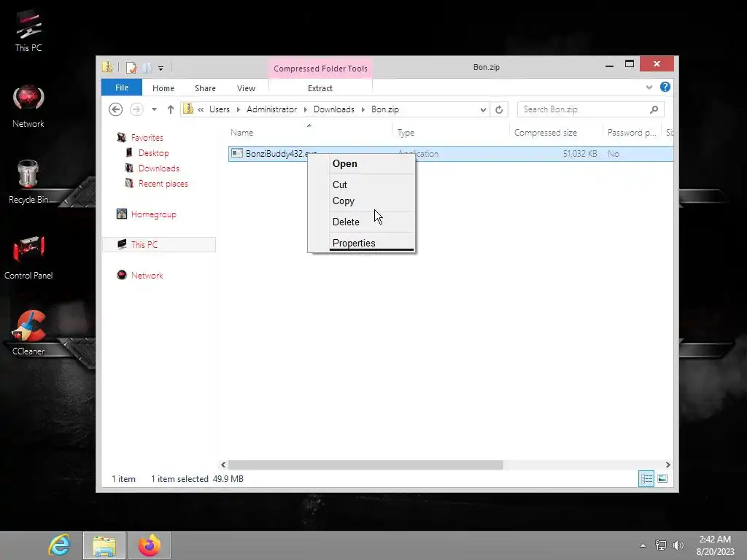Click the Forward navigation arrow
Image resolution: width=747 pixels, height=560 pixels.
pyautogui.click(x=136, y=109)
